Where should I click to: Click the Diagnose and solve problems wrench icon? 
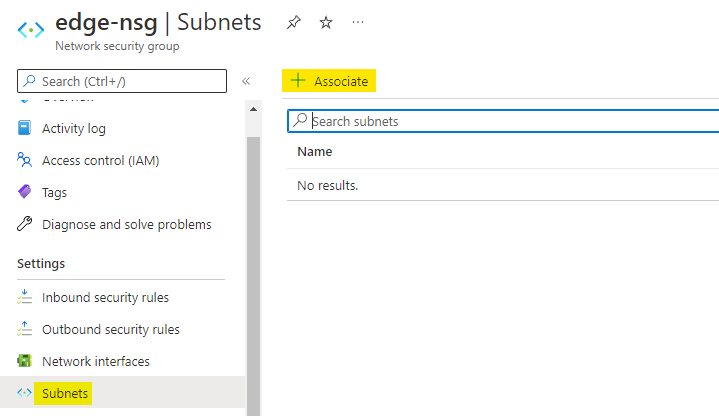(x=25, y=225)
